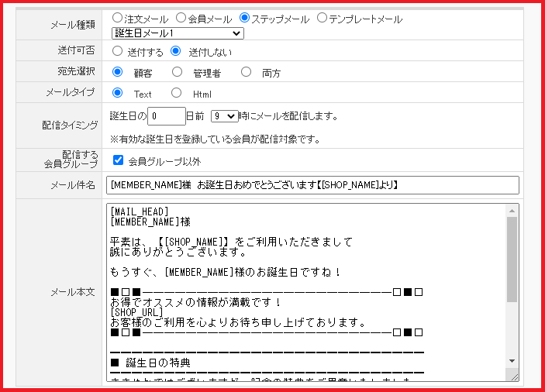Select the 注文メール radio button
Image resolution: width=545 pixels, height=392 pixels.
tap(117, 18)
